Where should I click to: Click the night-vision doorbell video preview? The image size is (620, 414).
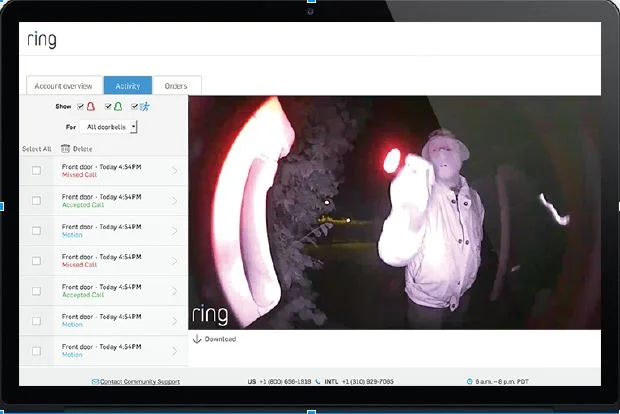pyautogui.click(x=395, y=213)
